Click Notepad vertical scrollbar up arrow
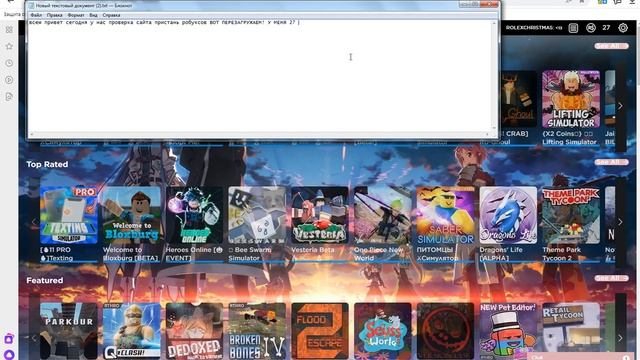 [x=494, y=23]
